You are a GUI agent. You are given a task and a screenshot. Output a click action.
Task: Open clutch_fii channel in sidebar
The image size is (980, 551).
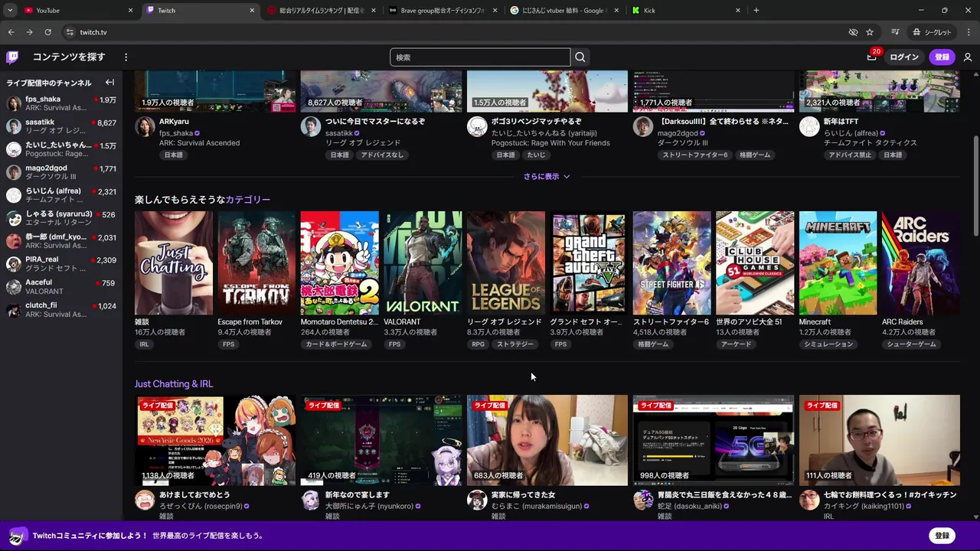click(61, 310)
